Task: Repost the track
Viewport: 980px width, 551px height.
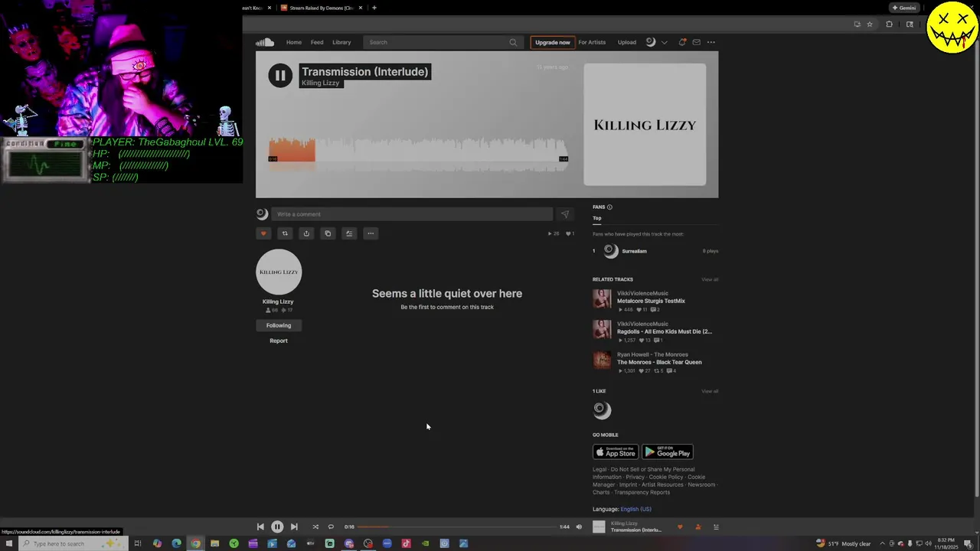Action: [285, 233]
